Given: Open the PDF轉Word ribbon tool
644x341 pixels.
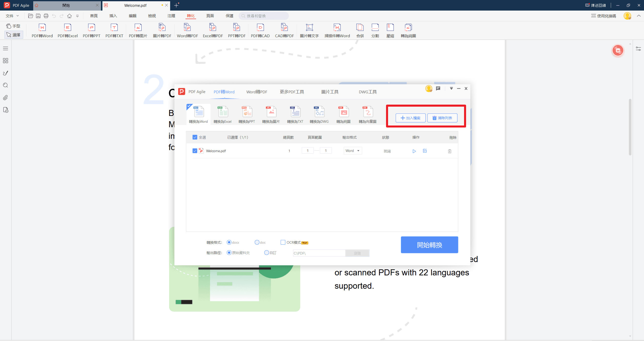Looking at the screenshot, I should coord(42,30).
